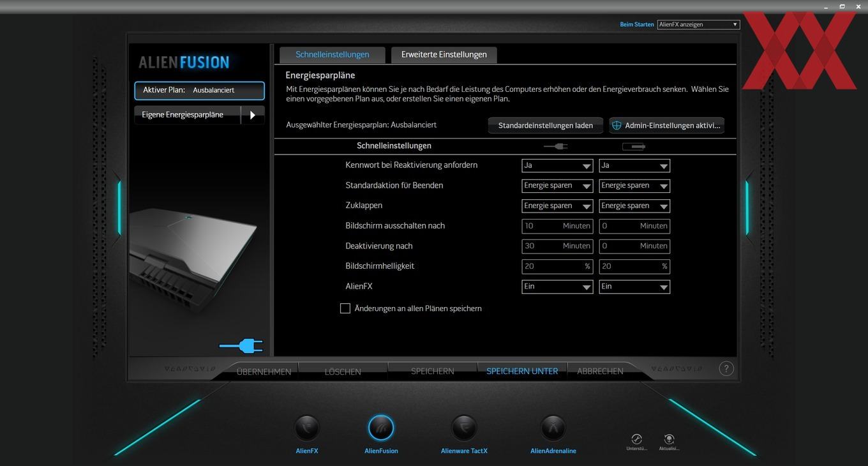Screen dimensions: 868x466
Task: Click battery Deaktivierung nach field
Action: [x=634, y=246]
